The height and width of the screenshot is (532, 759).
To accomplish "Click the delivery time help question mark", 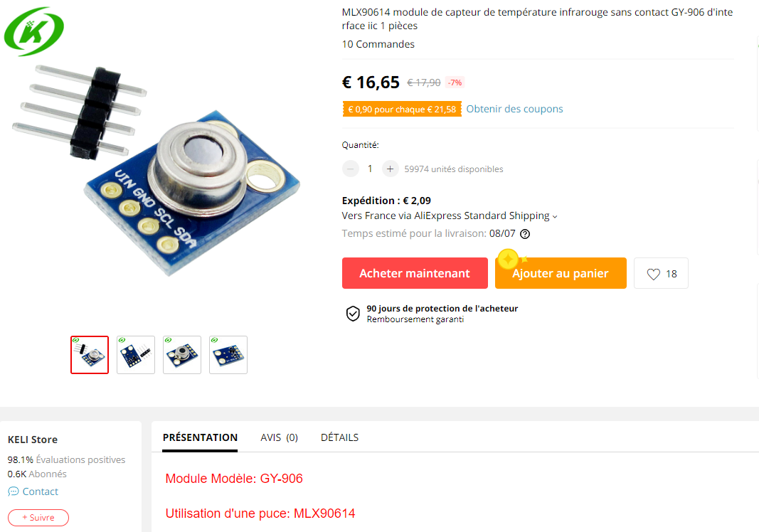I will pos(525,234).
